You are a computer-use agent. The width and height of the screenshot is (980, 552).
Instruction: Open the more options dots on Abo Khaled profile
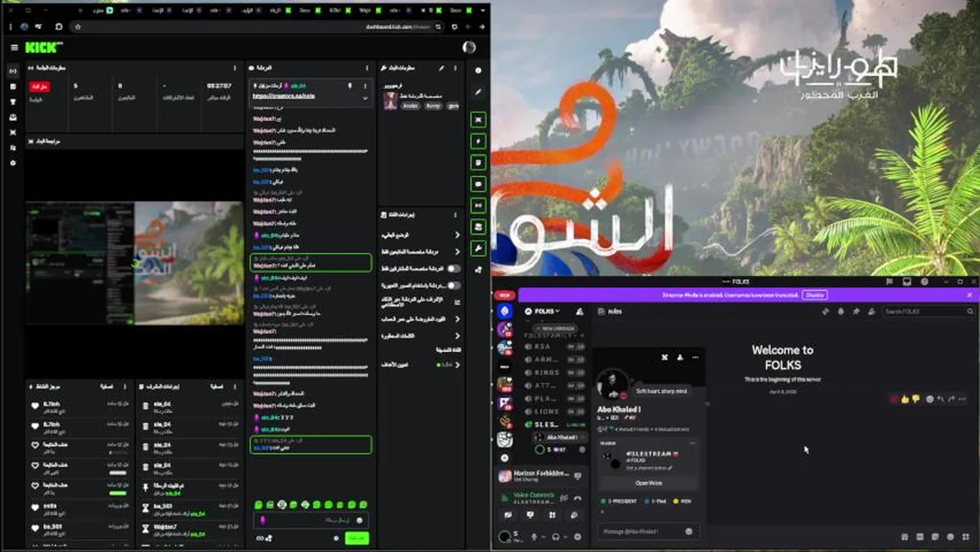pyautogui.click(x=696, y=357)
